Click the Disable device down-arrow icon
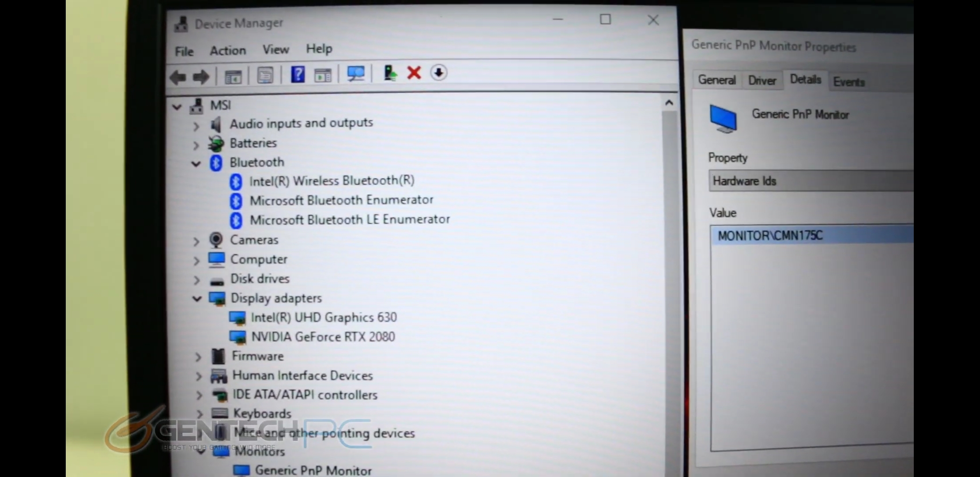980x477 pixels. pos(438,72)
